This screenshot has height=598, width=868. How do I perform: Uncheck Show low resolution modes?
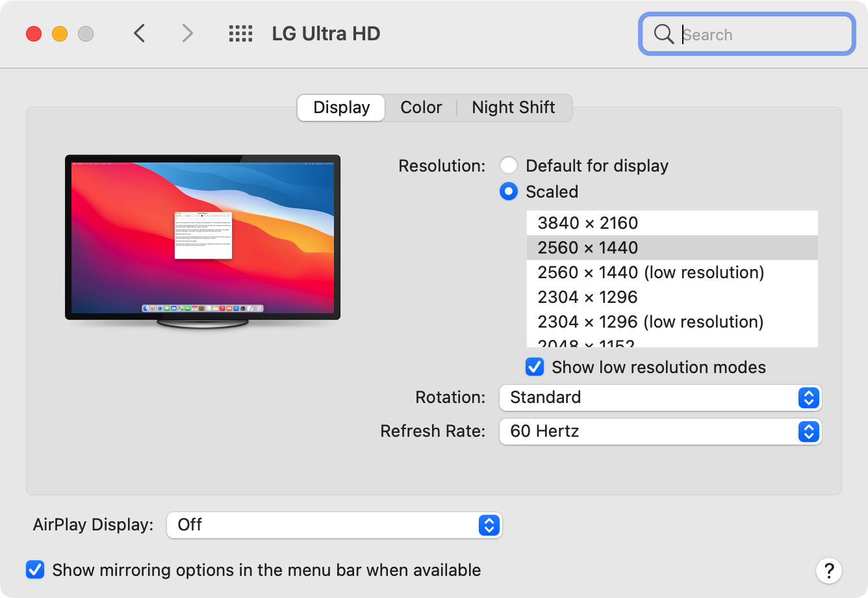[x=535, y=367]
